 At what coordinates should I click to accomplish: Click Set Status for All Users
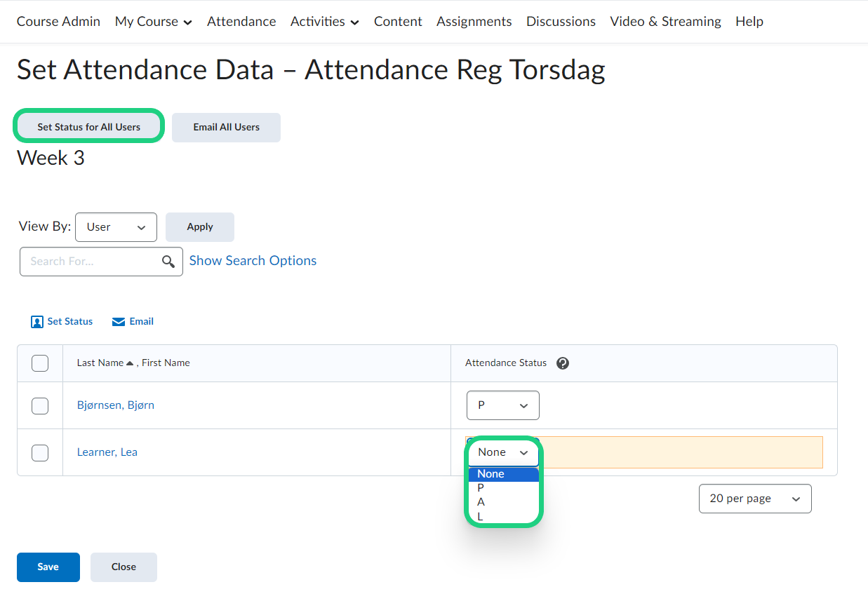click(89, 127)
